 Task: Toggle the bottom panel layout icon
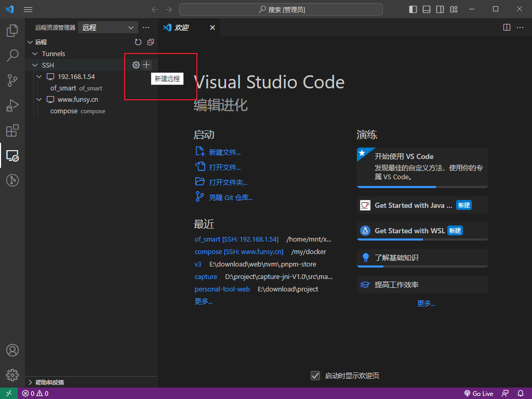tap(427, 9)
